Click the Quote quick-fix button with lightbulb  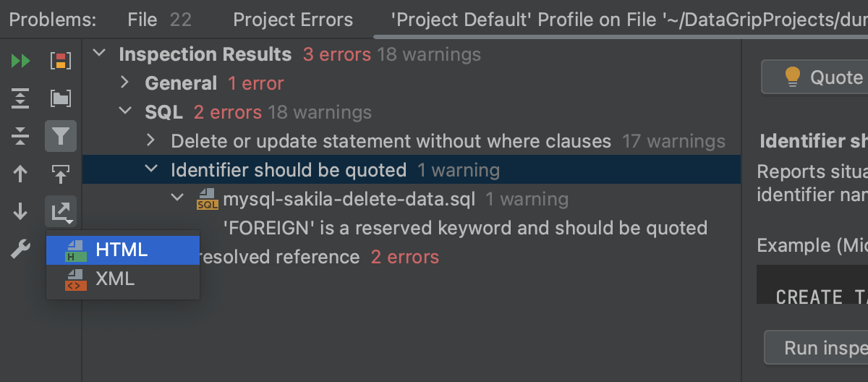(x=815, y=77)
